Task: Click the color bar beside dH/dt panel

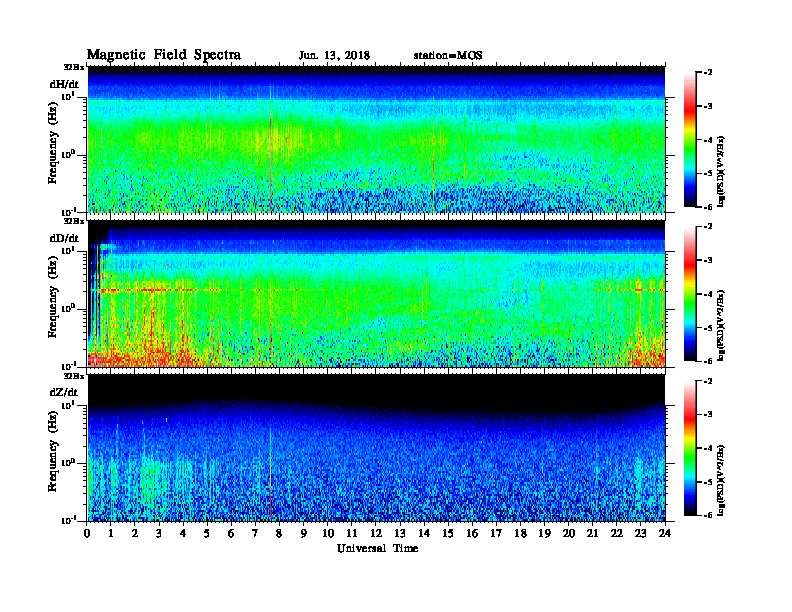Action: (x=690, y=139)
